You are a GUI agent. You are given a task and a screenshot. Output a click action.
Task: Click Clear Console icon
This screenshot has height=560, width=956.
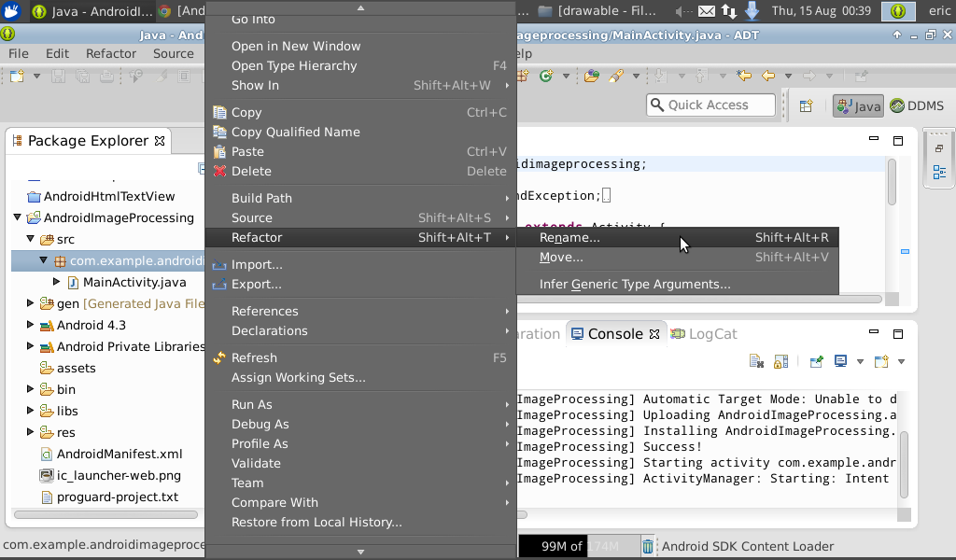point(756,362)
